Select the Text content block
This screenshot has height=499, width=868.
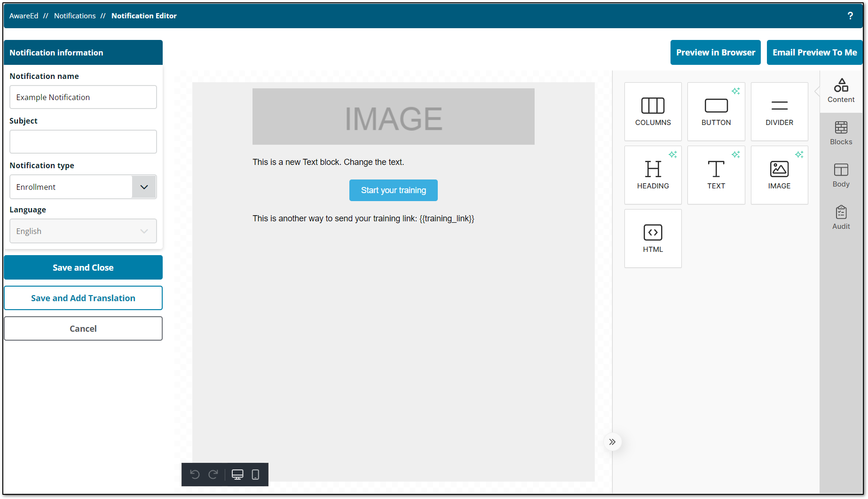[x=716, y=175]
